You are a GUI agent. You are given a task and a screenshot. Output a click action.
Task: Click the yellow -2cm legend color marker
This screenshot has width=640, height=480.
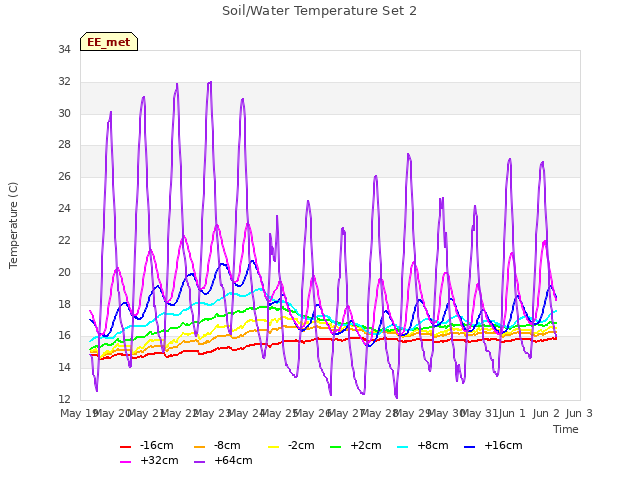[274, 447]
